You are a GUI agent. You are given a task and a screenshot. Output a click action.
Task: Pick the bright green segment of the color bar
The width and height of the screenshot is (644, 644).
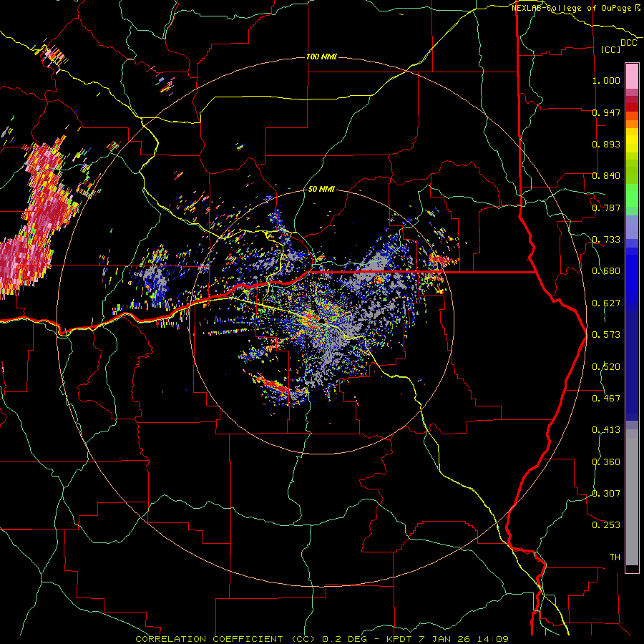632,195
